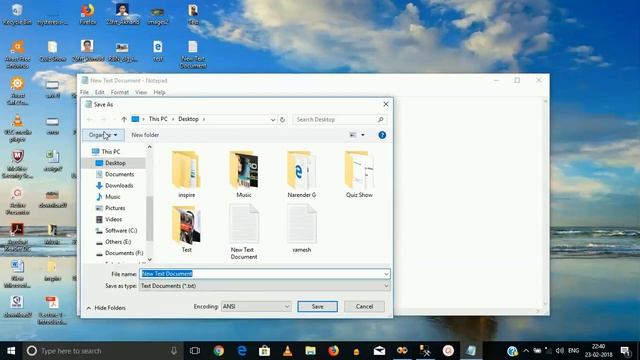The width and height of the screenshot is (640, 360).
Task: Click Hide Folders toggle
Action: coord(106,308)
